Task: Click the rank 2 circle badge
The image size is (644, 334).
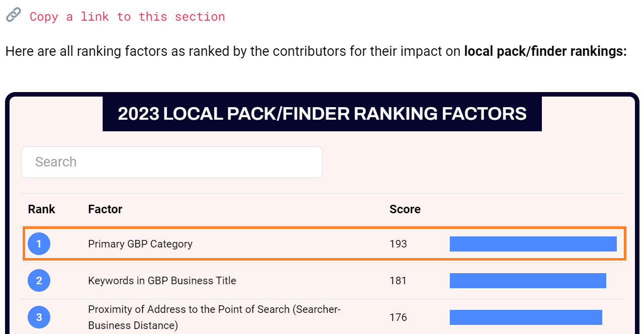Action: click(x=39, y=281)
